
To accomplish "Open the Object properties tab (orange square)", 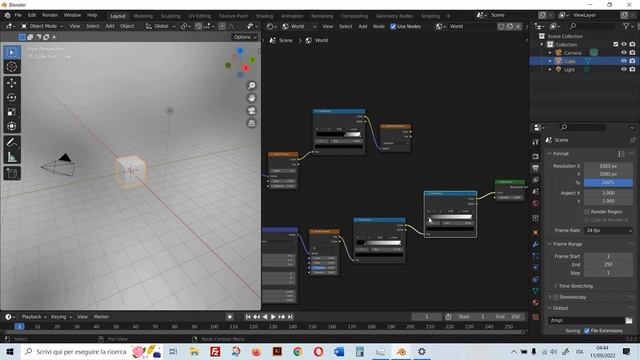I will [x=536, y=232].
